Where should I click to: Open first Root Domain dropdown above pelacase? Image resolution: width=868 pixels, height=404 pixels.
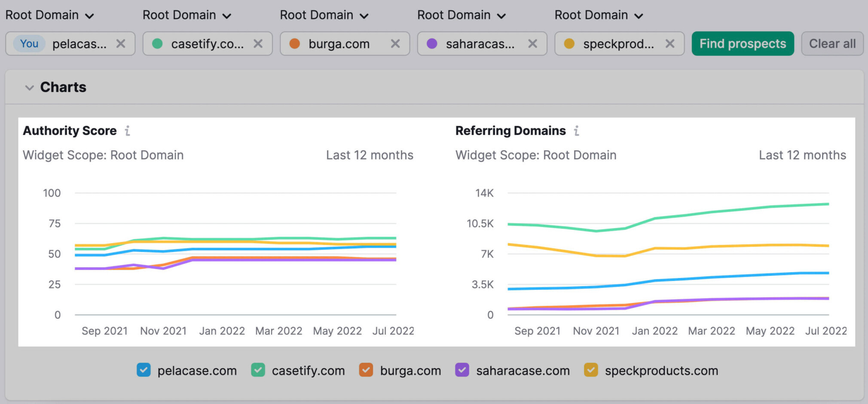coord(49,15)
